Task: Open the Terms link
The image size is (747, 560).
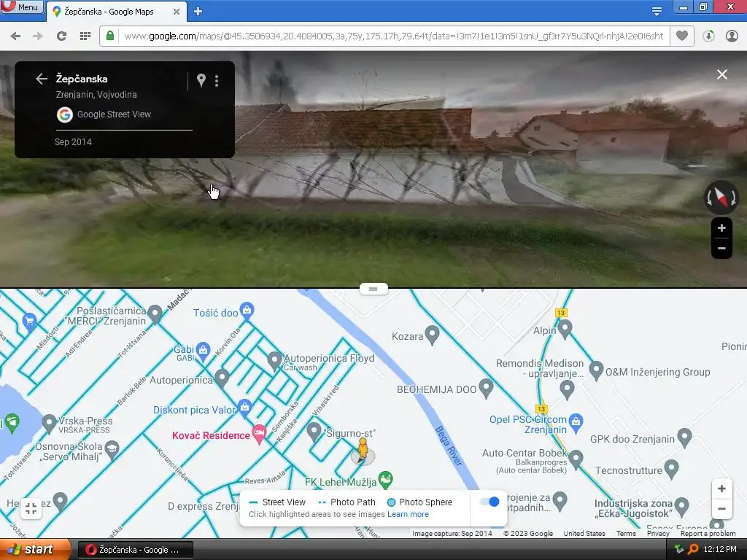Action: point(626,533)
